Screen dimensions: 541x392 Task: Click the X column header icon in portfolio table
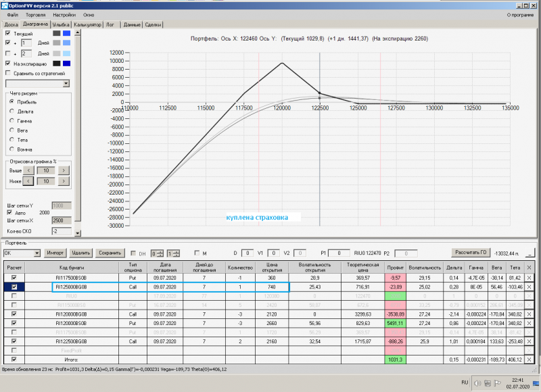coord(529,268)
